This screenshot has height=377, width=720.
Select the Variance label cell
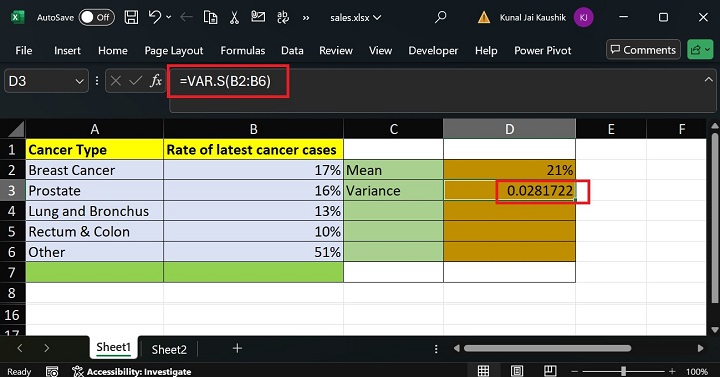coord(394,191)
